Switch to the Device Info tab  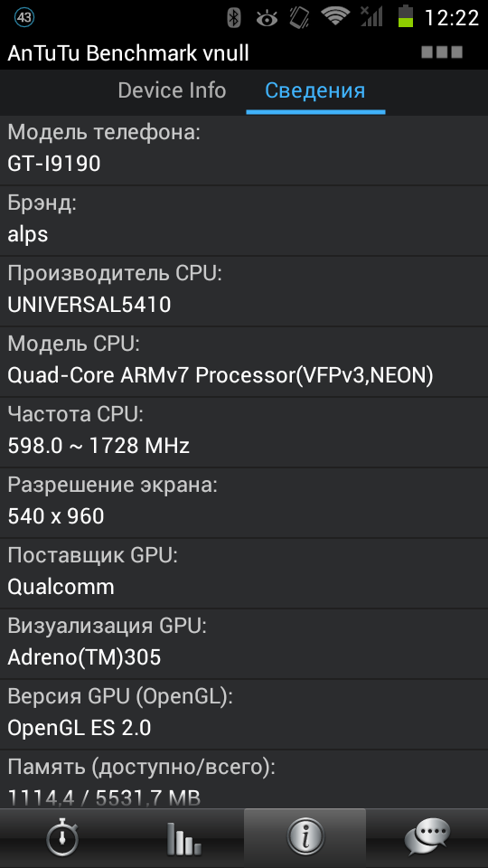point(172,90)
